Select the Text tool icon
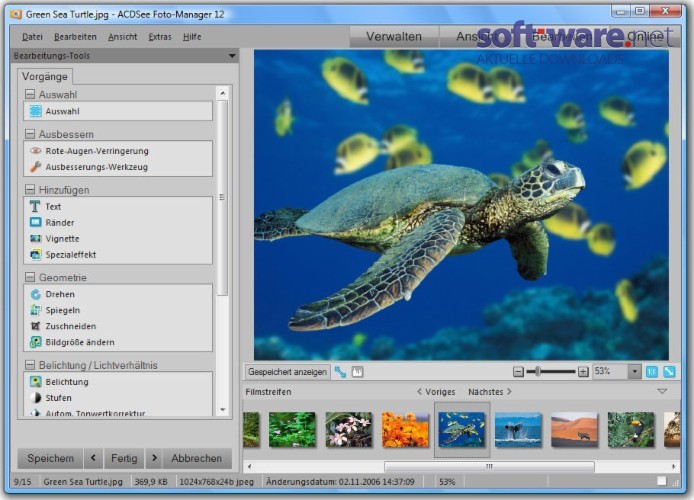 (35, 207)
